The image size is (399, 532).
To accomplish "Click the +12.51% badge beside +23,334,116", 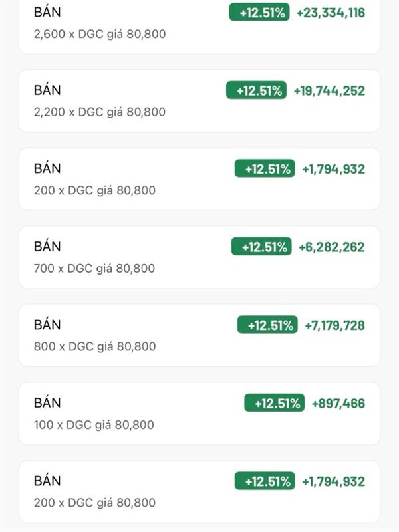I will pyautogui.click(x=259, y=13).
